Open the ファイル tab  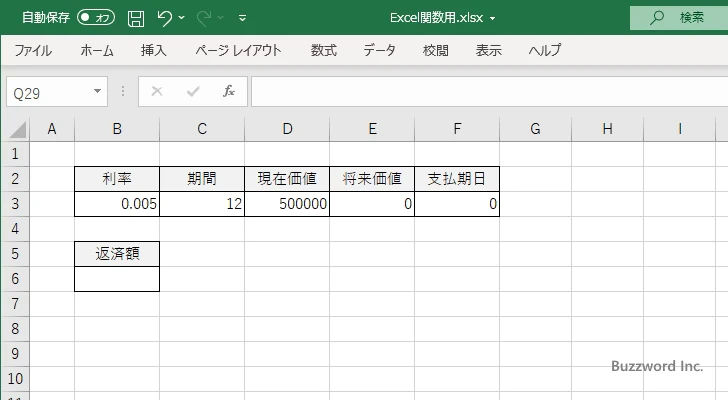point(33,50)
